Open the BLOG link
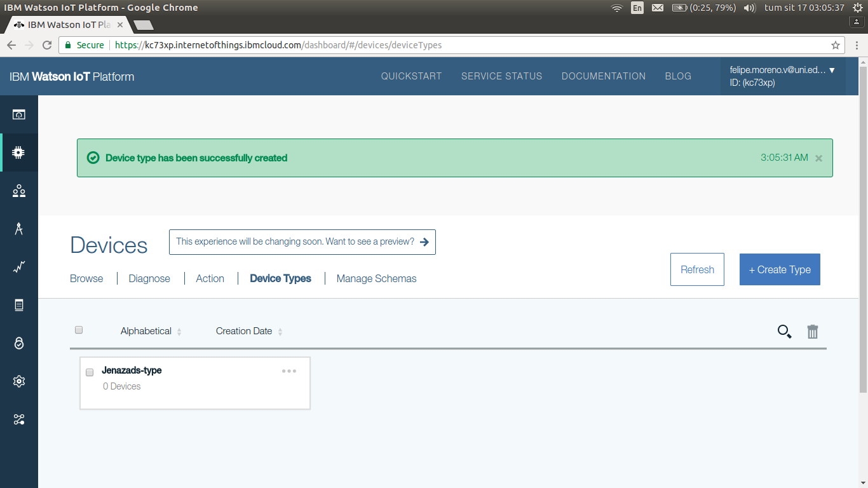This screenshot has height=488, width=868. click(678, 76)
